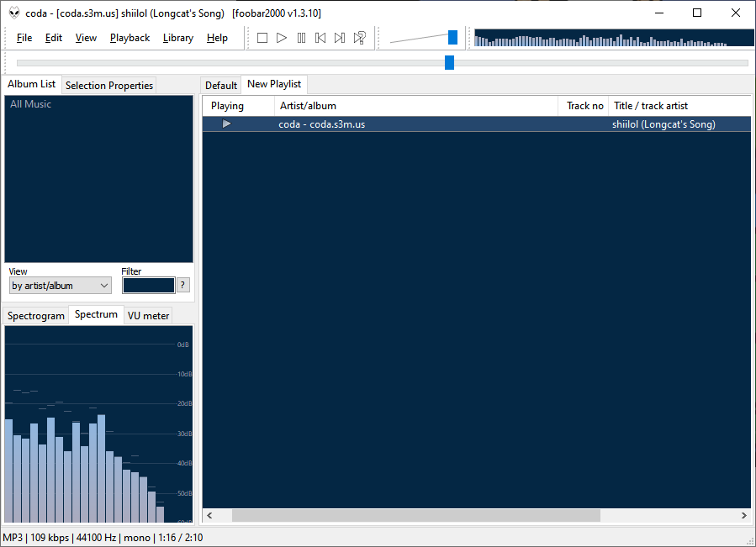Expand the 'by artist/album' view dropdown
756x547 pixels.
[x=61, y=286]
